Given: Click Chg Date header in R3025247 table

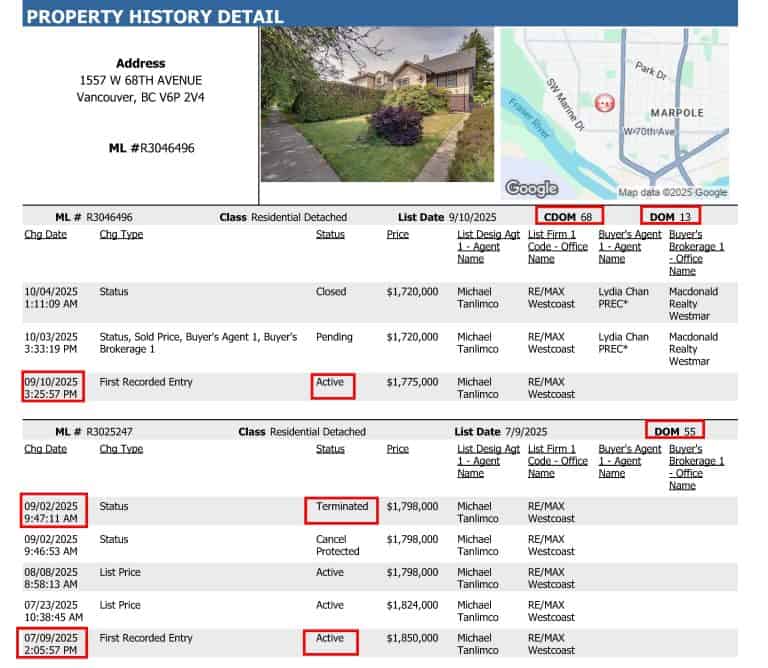Looking at the screenshot, I should pos(46,449).
